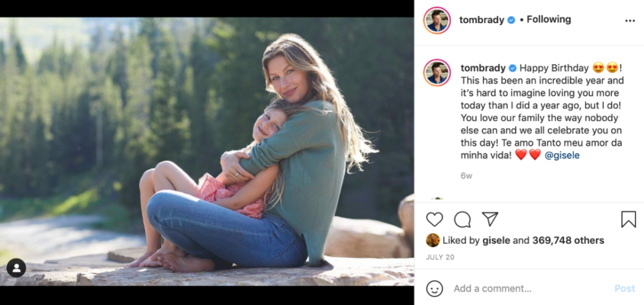Click tombrady's profile picture in the header
The image size is (644, 305).
[437, 20]
